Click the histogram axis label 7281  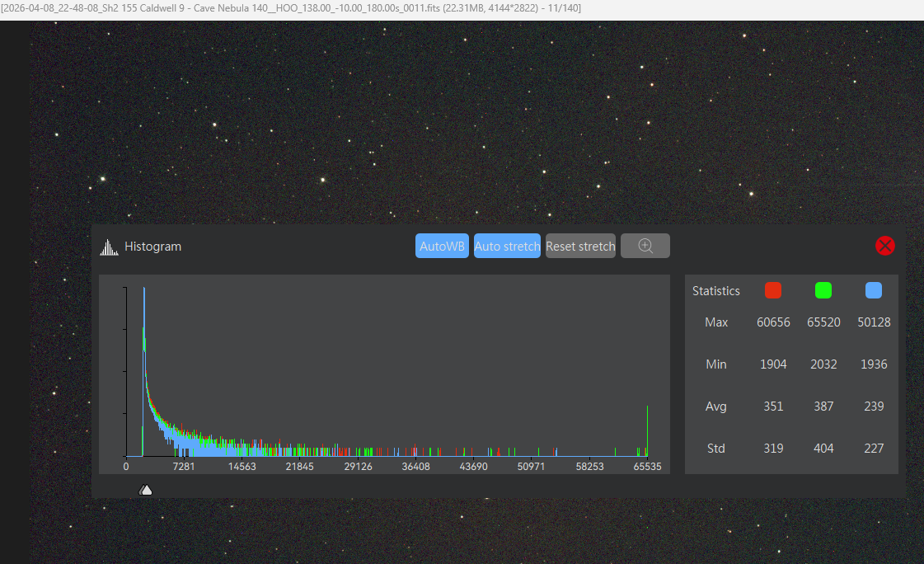184,467
